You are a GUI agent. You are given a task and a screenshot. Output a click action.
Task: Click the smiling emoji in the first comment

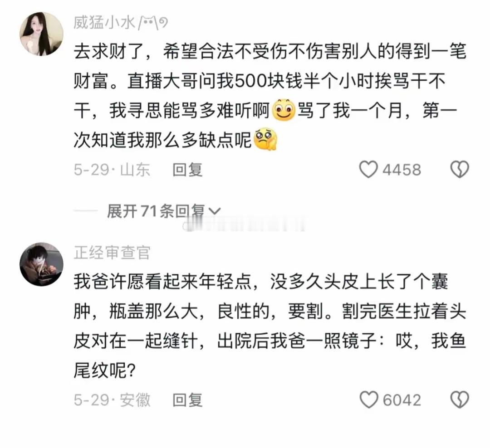click(284, 110)
